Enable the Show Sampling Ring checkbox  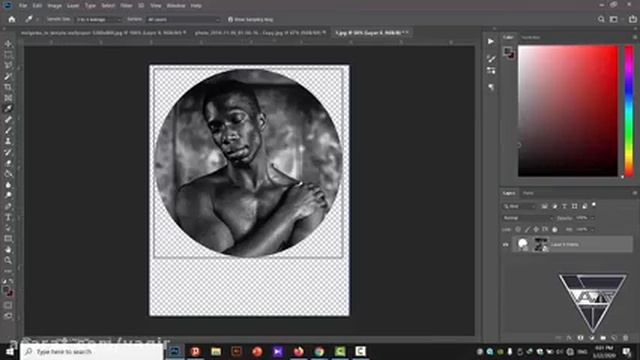(230, 19)
